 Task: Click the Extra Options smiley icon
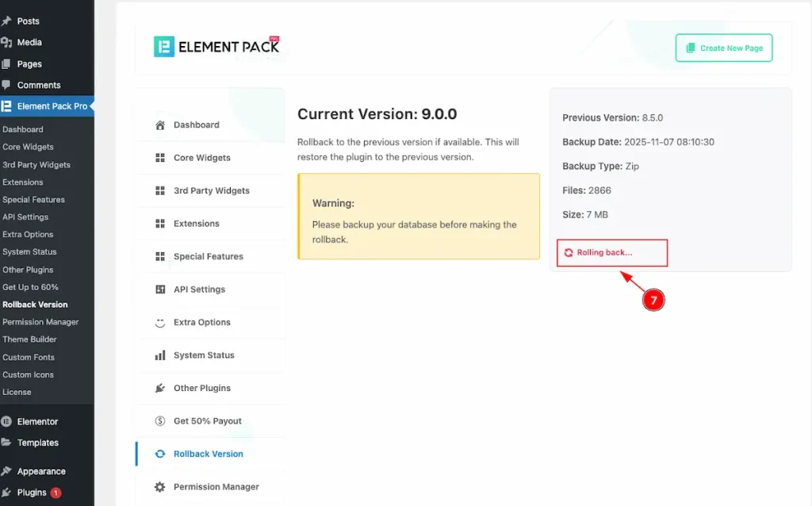point(160,323)
